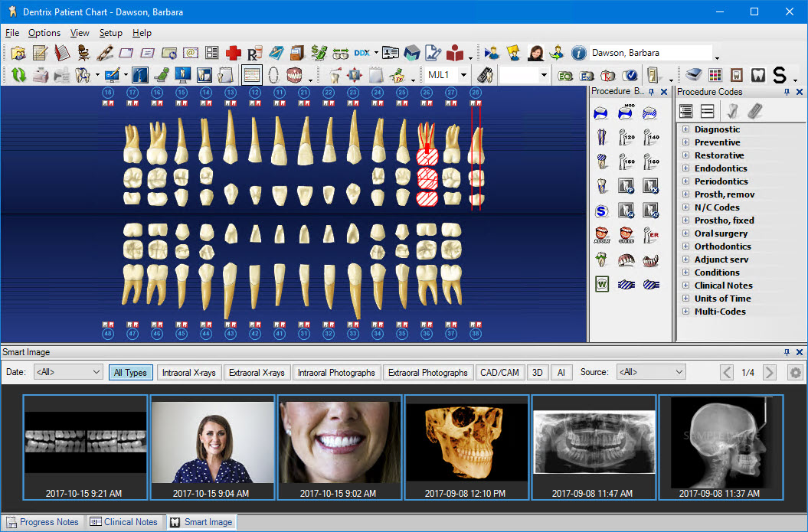Click the large S toolbar icon

point(780,75)
